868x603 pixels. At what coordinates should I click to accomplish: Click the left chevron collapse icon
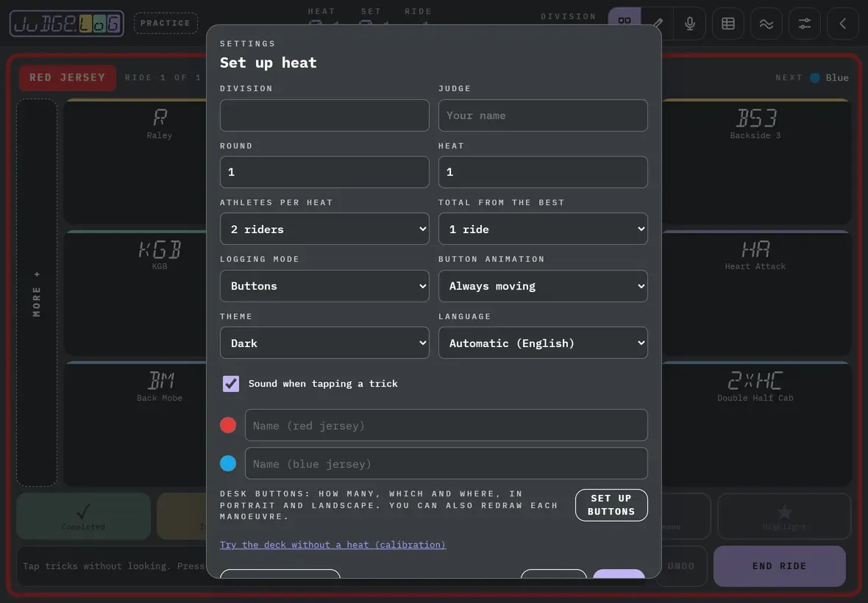(842, 24)
